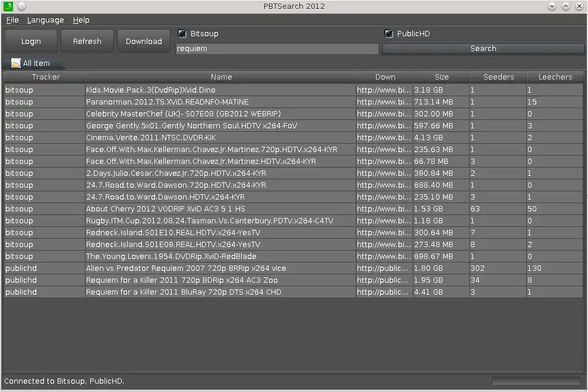Click the 4.41 GB size cell
The width and height of the screenshot is (588, 392).
coord(441,292)
